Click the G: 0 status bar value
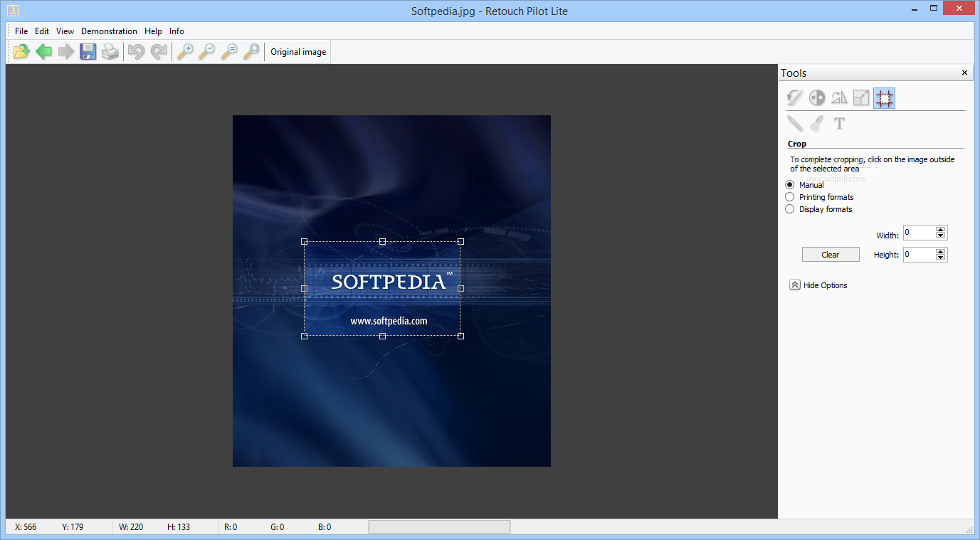The width and height of the screenshot is (980, 540). coord(277,527)
